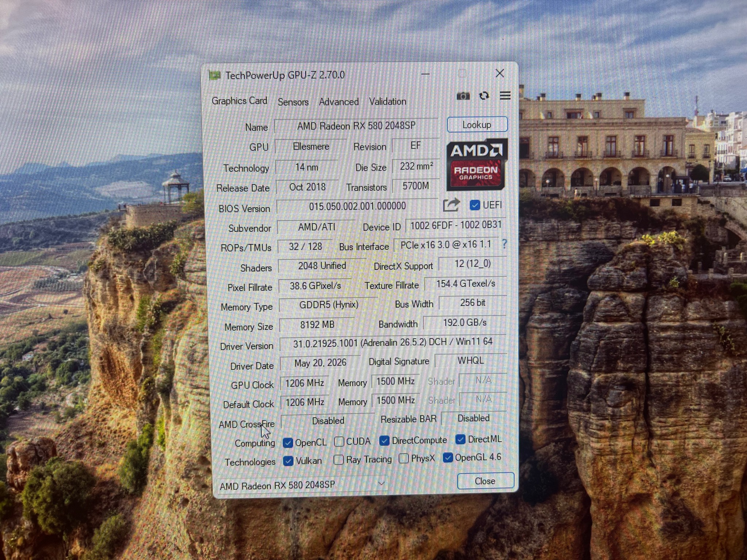
Task: Switch to the Graphics Card tab
Action: (x=239, y=101)
